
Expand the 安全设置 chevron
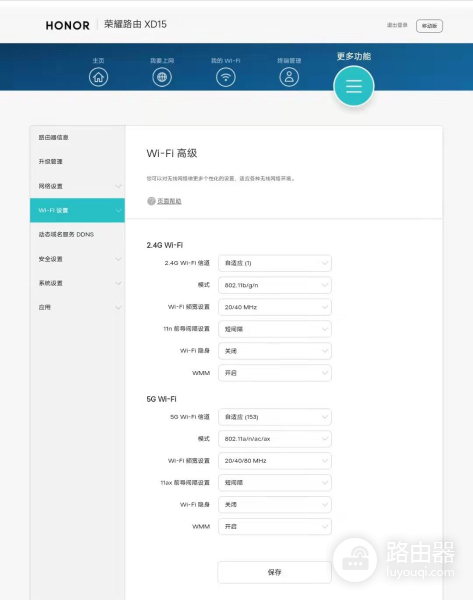click(118, 259)
